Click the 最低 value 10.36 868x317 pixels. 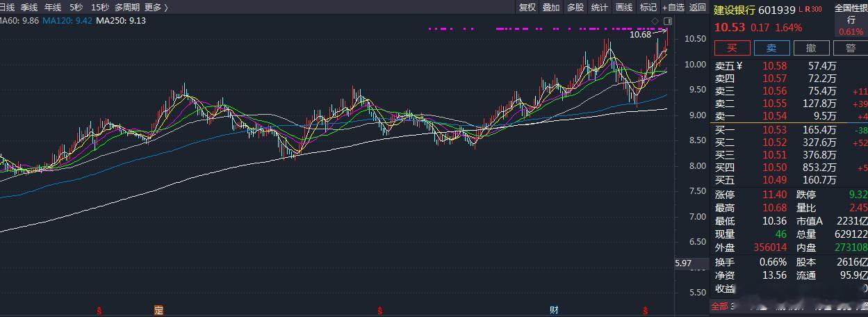coord(775,221)
